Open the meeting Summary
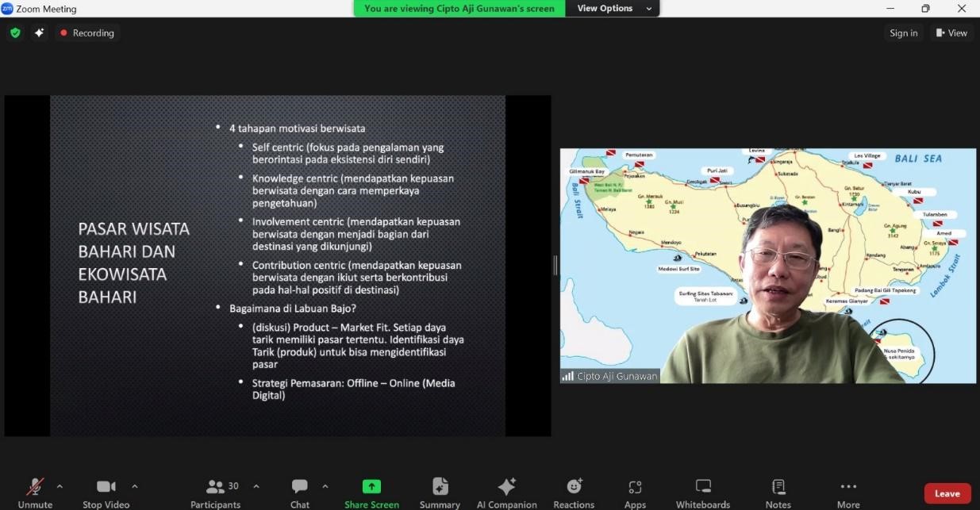 (x=440, y=493)
